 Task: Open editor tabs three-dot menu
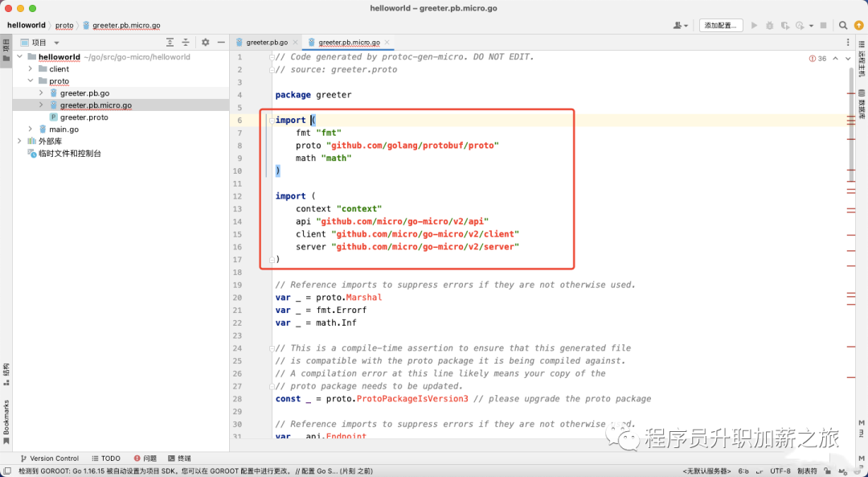(x=848, y=42)
